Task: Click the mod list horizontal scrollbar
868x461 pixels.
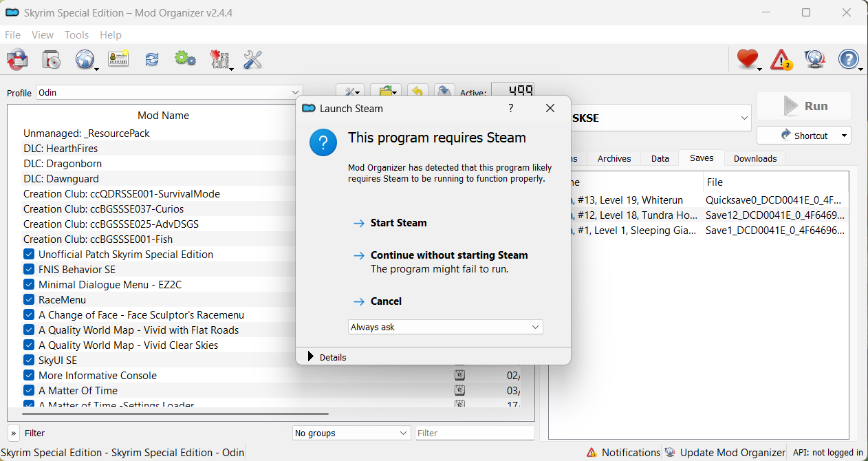Action: coord(175,414)
